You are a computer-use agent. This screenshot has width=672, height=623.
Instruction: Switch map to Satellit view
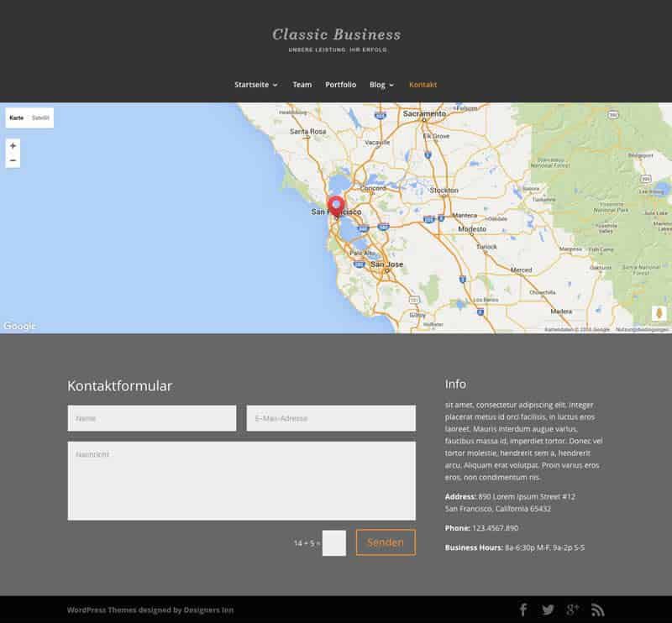[x=41, y=118]
